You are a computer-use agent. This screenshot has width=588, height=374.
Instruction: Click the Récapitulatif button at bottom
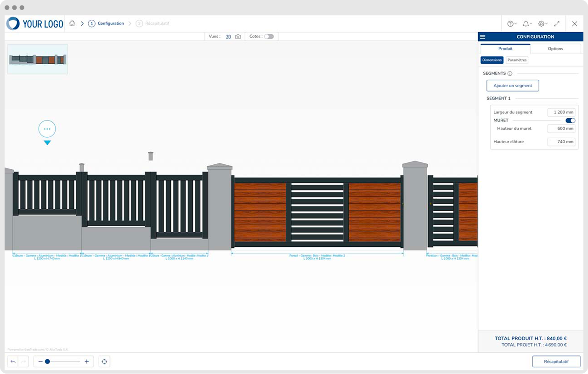point(556,362)
